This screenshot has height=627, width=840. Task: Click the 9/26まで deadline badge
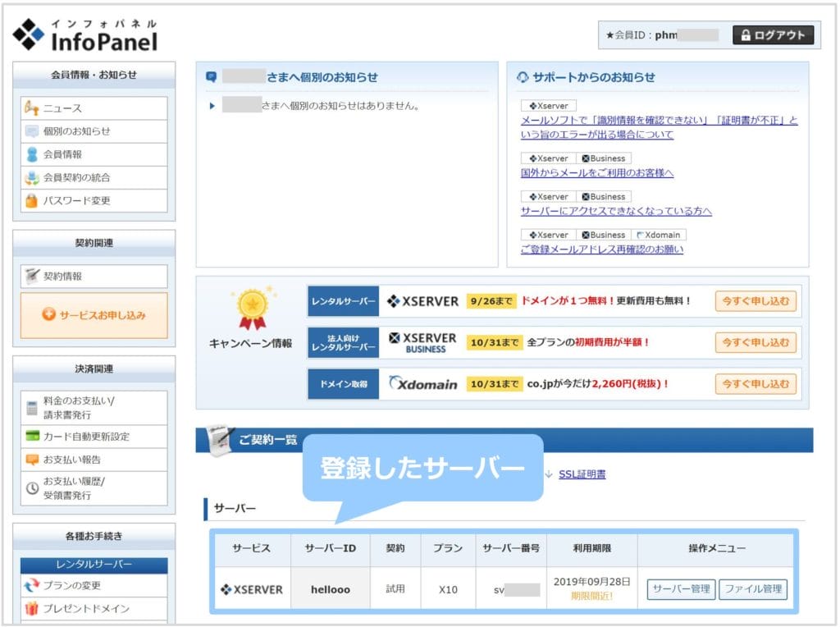click(491, 301)
